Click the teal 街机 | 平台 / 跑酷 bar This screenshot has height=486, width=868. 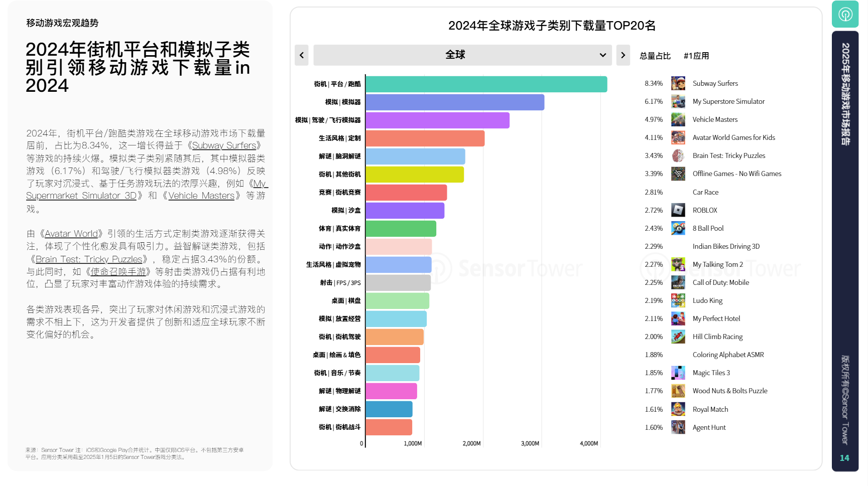click(486, 84)
